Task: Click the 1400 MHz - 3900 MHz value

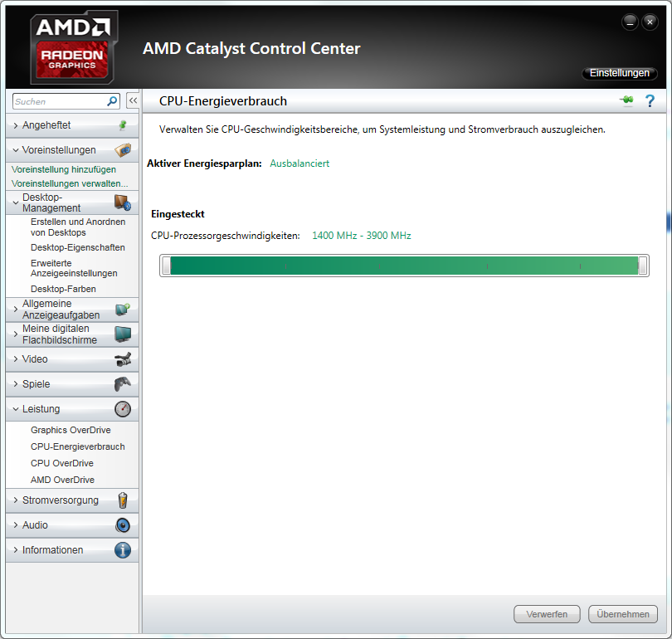Action: point(361,236)
